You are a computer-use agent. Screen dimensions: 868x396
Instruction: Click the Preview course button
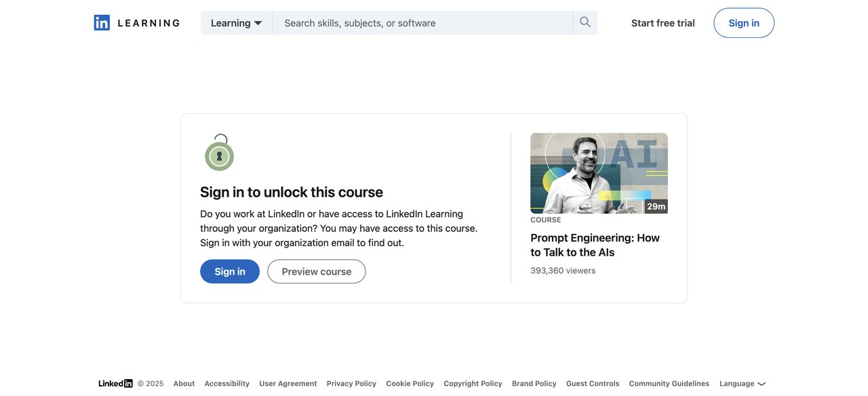(x=317, y=271)
